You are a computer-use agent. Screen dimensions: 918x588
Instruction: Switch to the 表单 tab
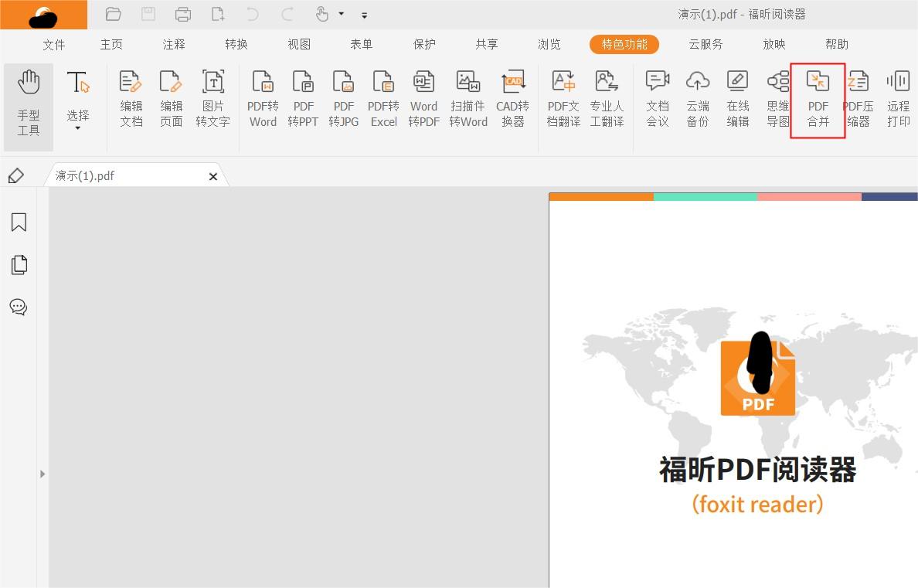361,45
